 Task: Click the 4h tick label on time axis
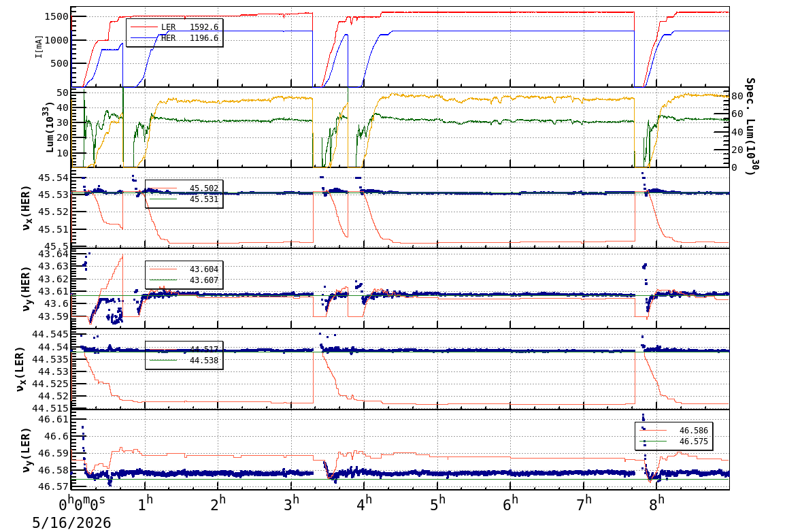click(x=365, y=503)
